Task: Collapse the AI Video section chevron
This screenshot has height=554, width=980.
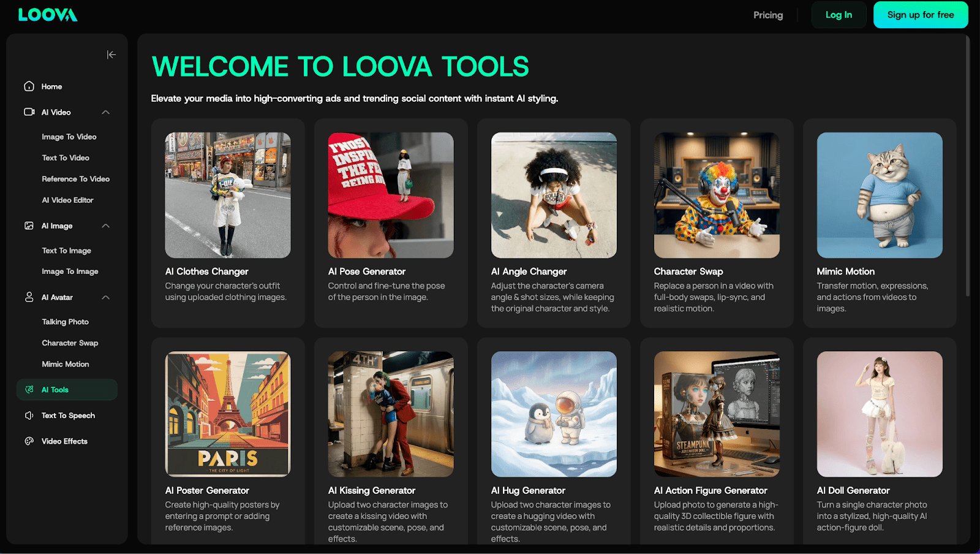Action: pyautogui.click(x=106, y=112)
